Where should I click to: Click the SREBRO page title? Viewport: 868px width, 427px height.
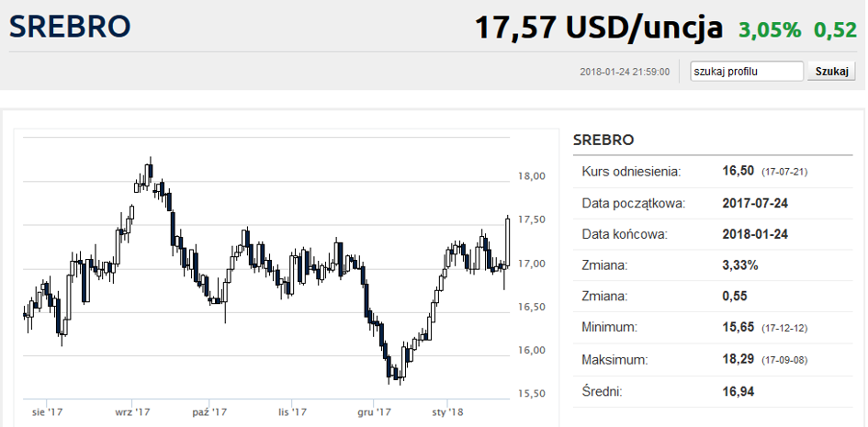tap(70, 26)
